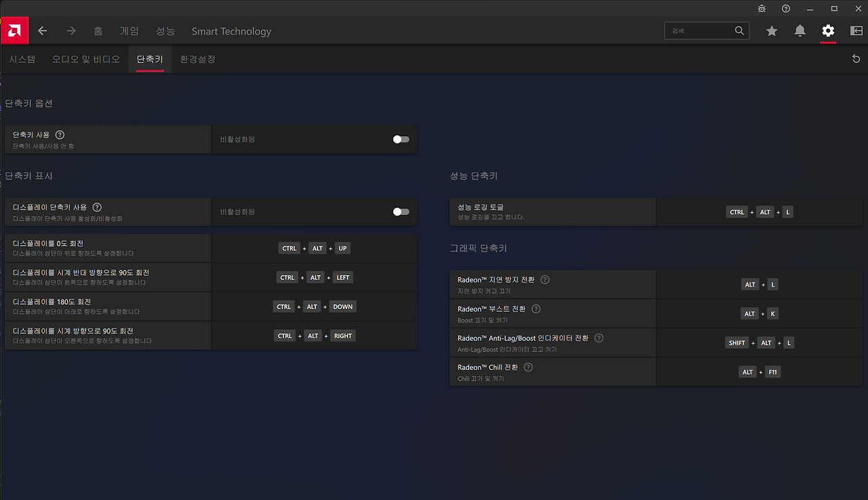Edit the Chill 전환 hotkey ALT+F11
The image size is (868, 500).
pos(759,372)
